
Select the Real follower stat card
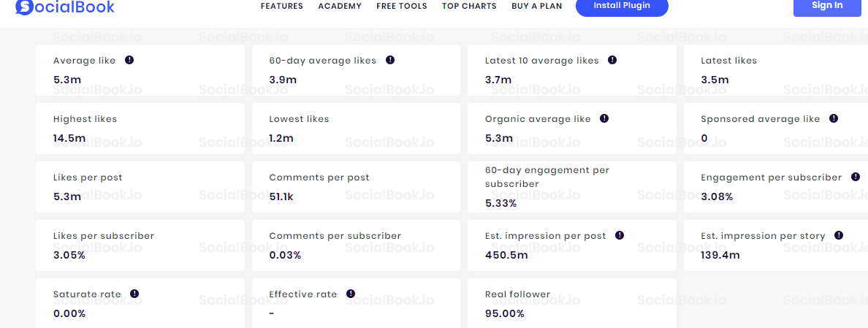click(x=571, y=303)
